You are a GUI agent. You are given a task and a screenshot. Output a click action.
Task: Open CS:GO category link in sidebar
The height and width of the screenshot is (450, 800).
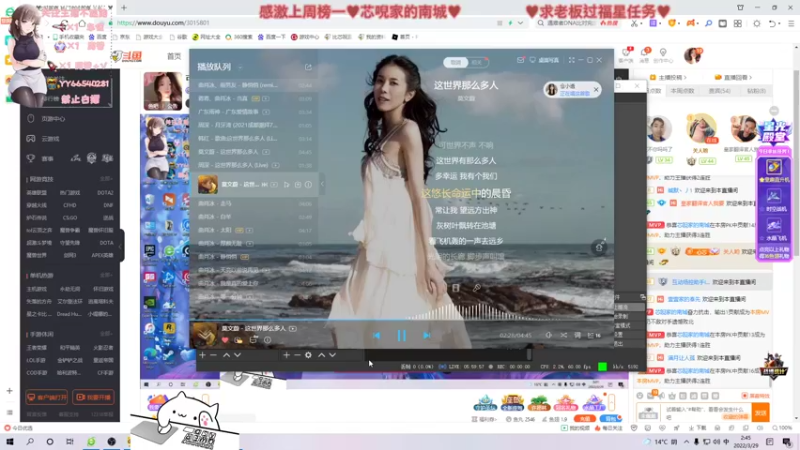click(70, 218)
